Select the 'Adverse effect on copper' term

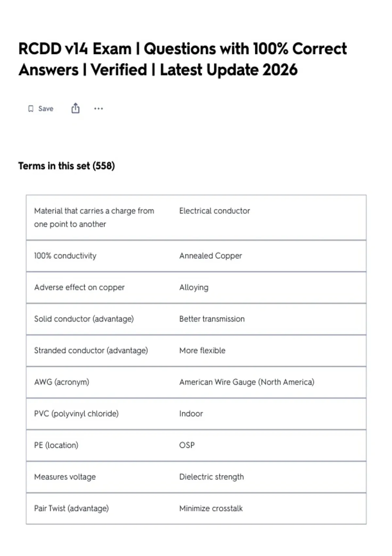pos(79,287)
